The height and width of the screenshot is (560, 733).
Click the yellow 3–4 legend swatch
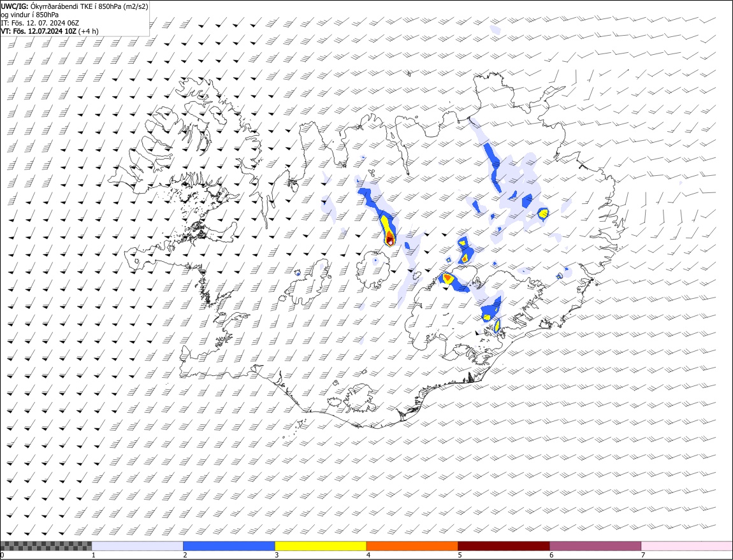pyautogui.click(x=321, y=546)
